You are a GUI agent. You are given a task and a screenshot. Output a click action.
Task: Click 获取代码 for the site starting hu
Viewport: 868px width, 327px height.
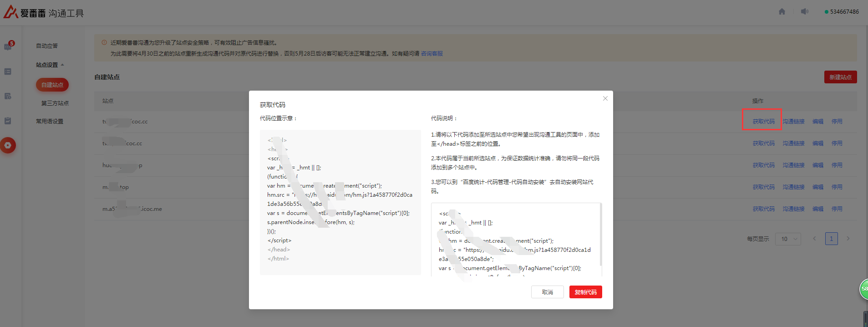point(764,165)
